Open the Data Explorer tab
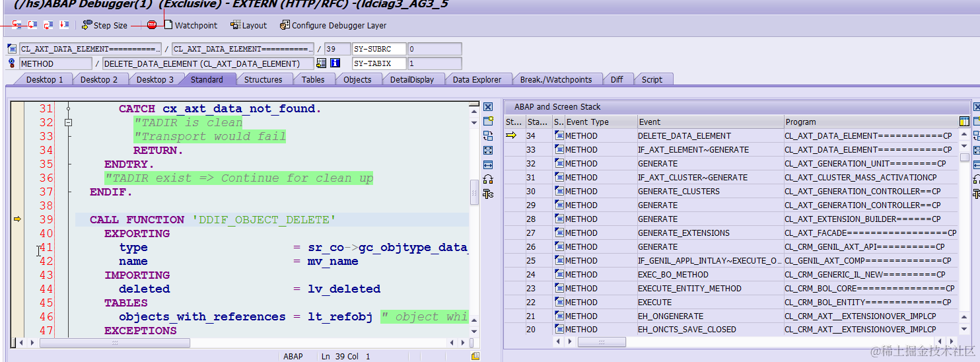Viewport: 980px width, 362px height. pos(477,79)
